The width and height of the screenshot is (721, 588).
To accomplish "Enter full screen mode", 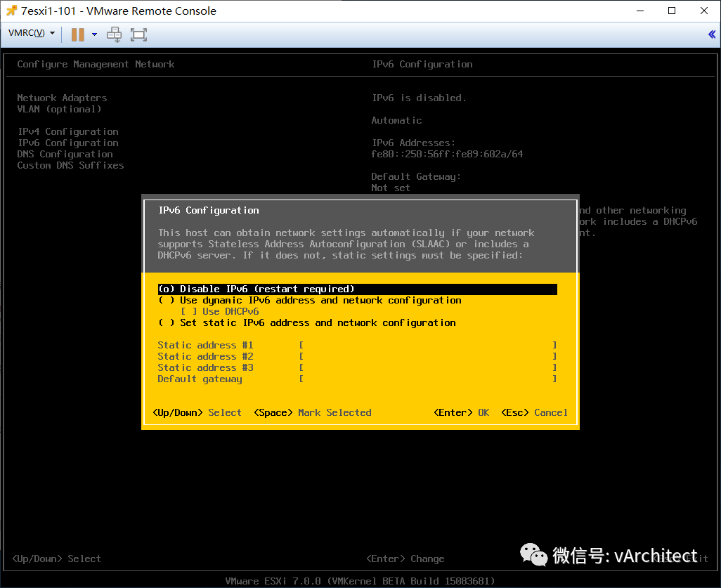I will (x=138, y=34).
